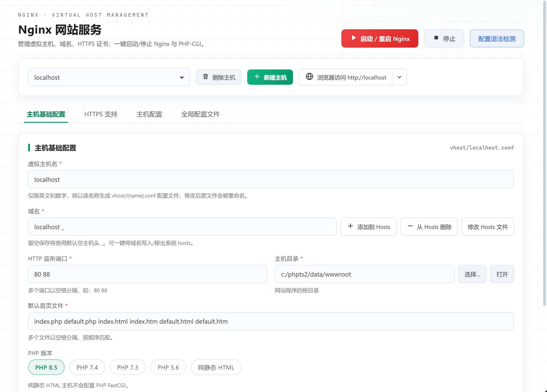Click the 仅限英文和数字 naming hint text

point(138,196)
